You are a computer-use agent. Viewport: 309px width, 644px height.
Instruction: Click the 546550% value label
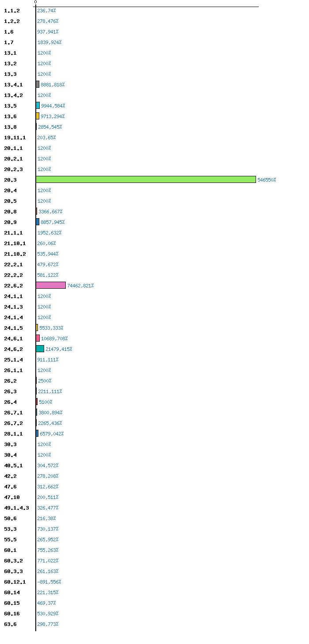[267, 180]
